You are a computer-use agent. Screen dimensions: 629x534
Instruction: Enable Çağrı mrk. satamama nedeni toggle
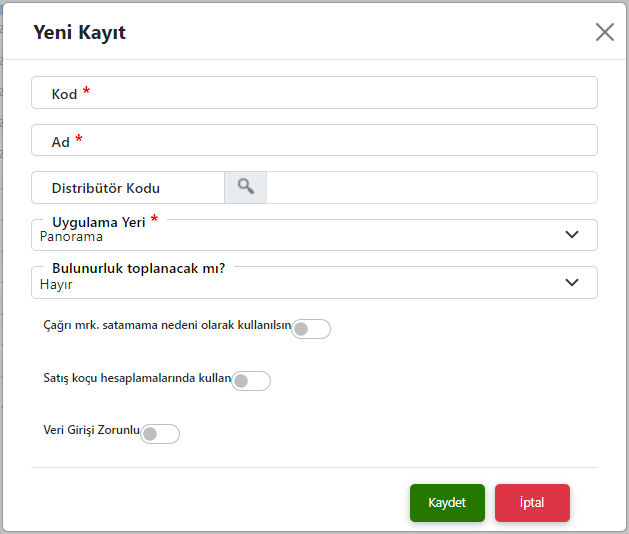pyautogui.click(x=310, y=329)
